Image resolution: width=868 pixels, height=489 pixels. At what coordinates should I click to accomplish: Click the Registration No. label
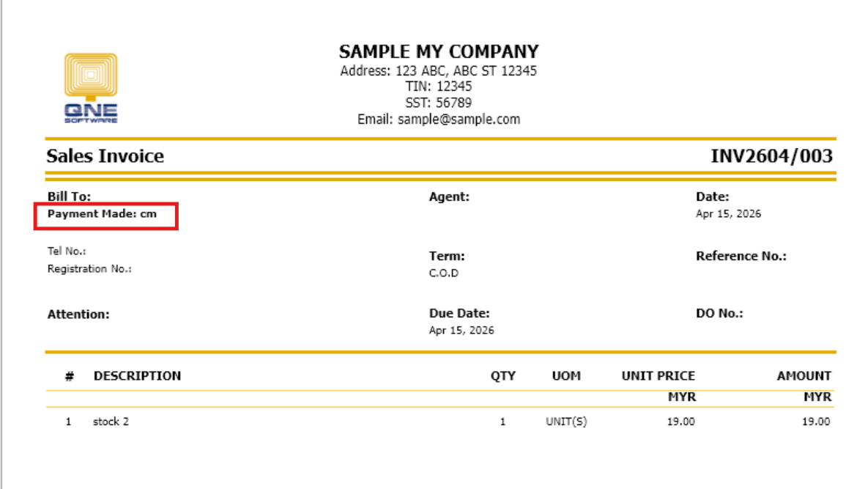click(x=89, y=269)
